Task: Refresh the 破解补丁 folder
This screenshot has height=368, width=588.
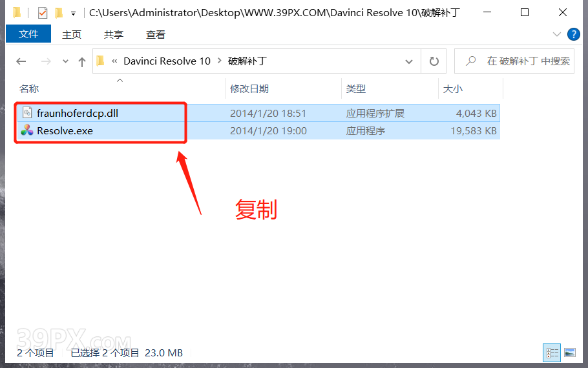Action: click(434, 61)
